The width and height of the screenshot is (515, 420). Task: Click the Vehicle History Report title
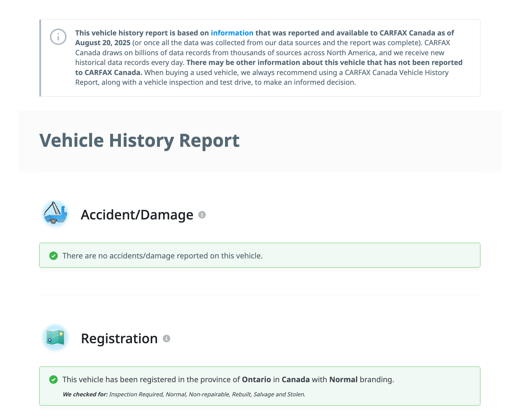(139, 140)
